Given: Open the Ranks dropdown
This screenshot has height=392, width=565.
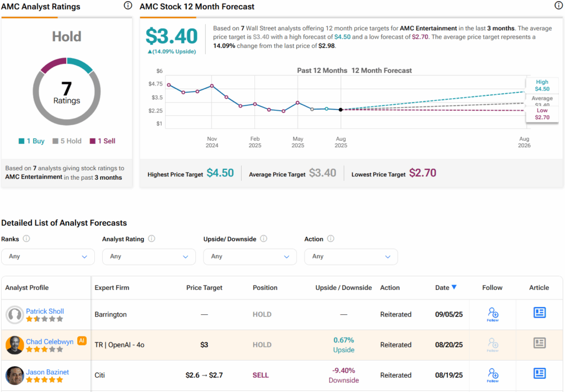Looking at the screenshot, I should 48,256.
